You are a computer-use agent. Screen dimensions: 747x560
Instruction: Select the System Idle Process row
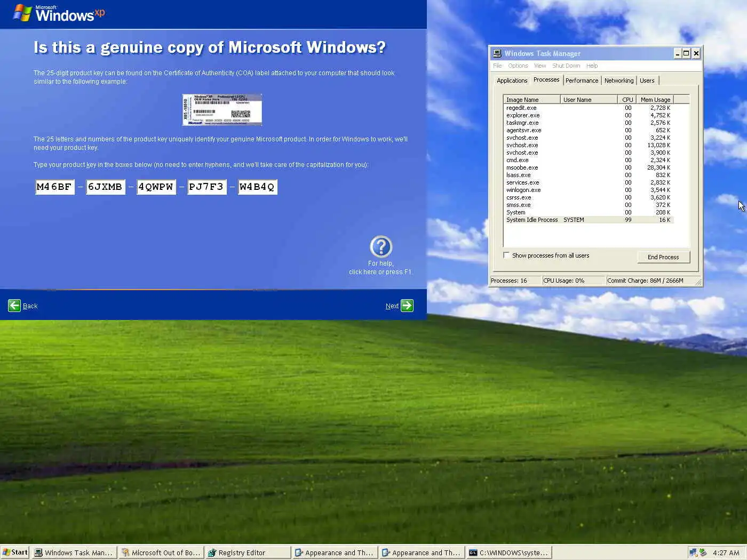pyautogui.click(x=589, y=220)
